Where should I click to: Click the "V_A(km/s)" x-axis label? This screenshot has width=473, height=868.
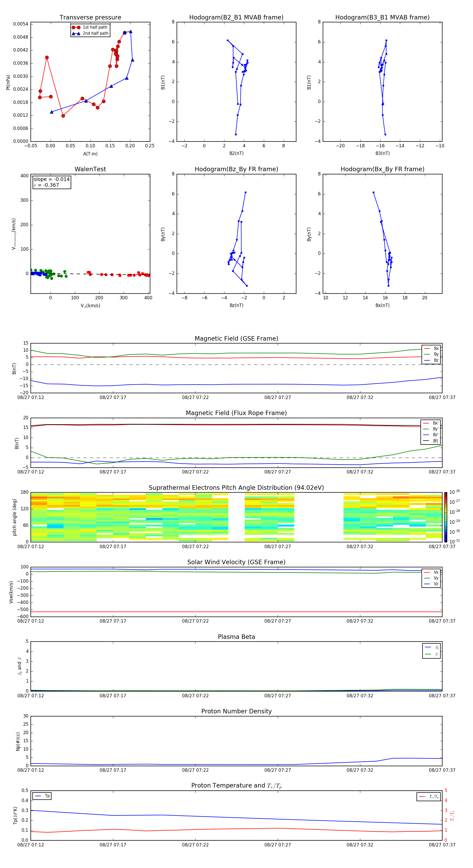point(90,306)
